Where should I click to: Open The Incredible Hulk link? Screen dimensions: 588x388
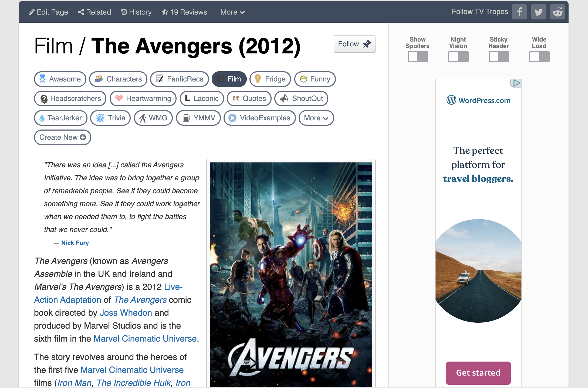click(x=134, y=383)
